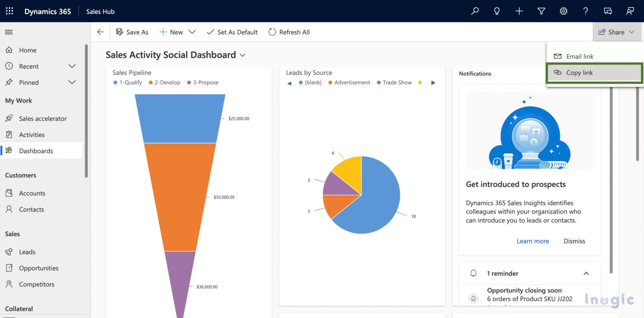Select Copy link from the Share menu
Screen dimensions: 644x318
(x=579, y=73)
